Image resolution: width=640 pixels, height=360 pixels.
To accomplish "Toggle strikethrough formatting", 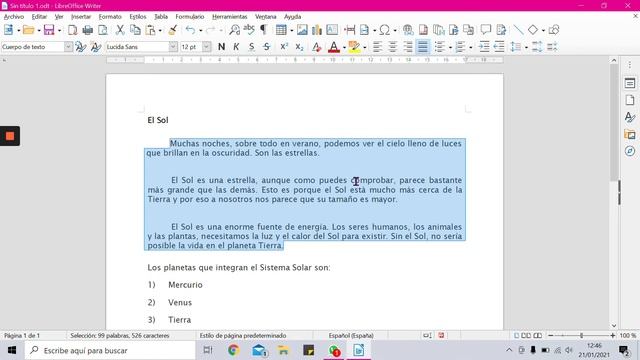I will [267, 47].
